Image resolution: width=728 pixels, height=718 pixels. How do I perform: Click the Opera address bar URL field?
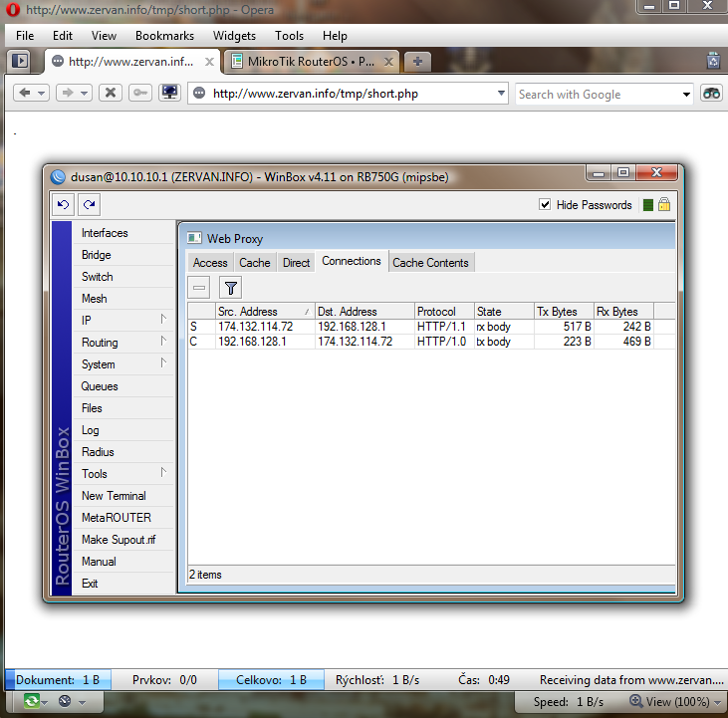pyautogui.click(x=349, y=94)
